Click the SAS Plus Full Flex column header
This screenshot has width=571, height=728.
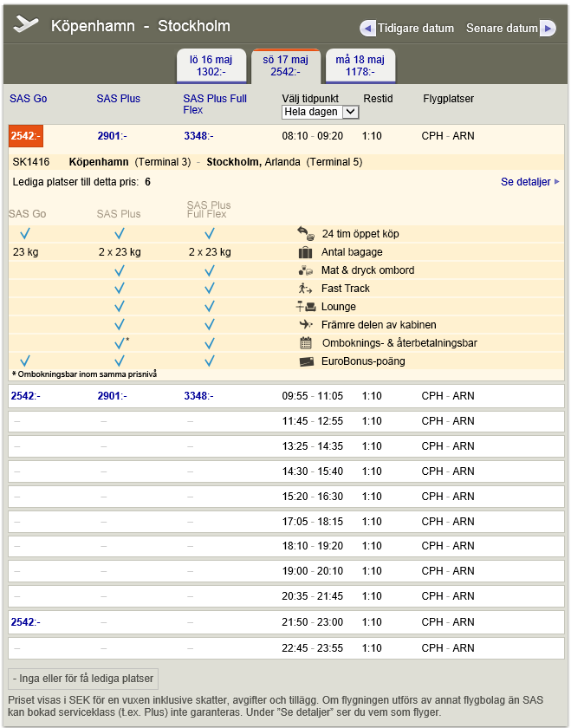215,104
